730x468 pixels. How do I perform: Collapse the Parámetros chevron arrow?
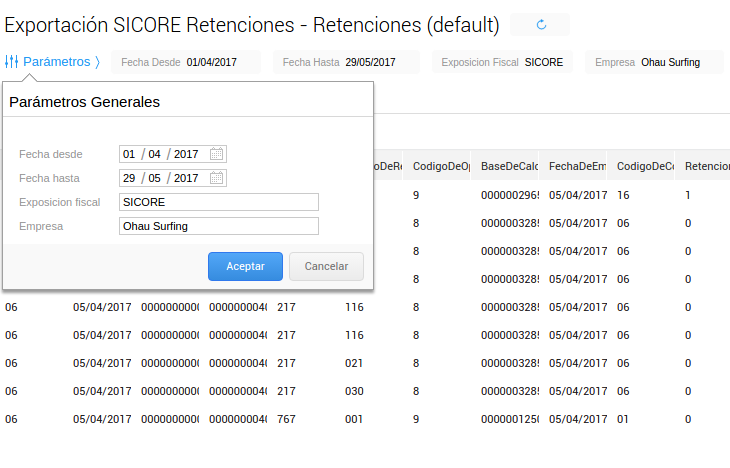(97, 62)
